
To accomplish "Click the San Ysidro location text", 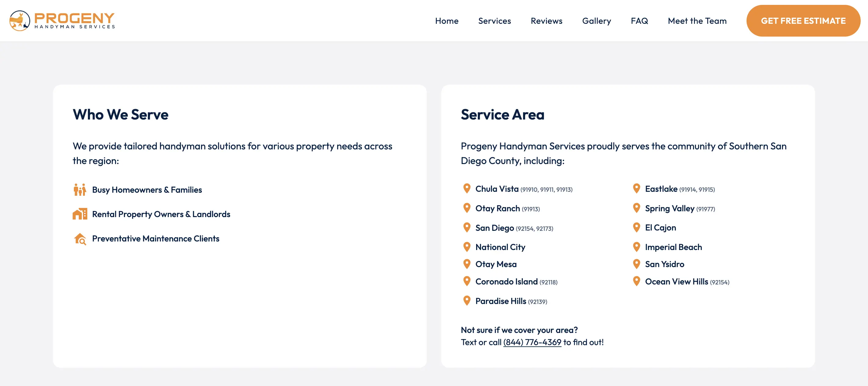I will 664,264.
